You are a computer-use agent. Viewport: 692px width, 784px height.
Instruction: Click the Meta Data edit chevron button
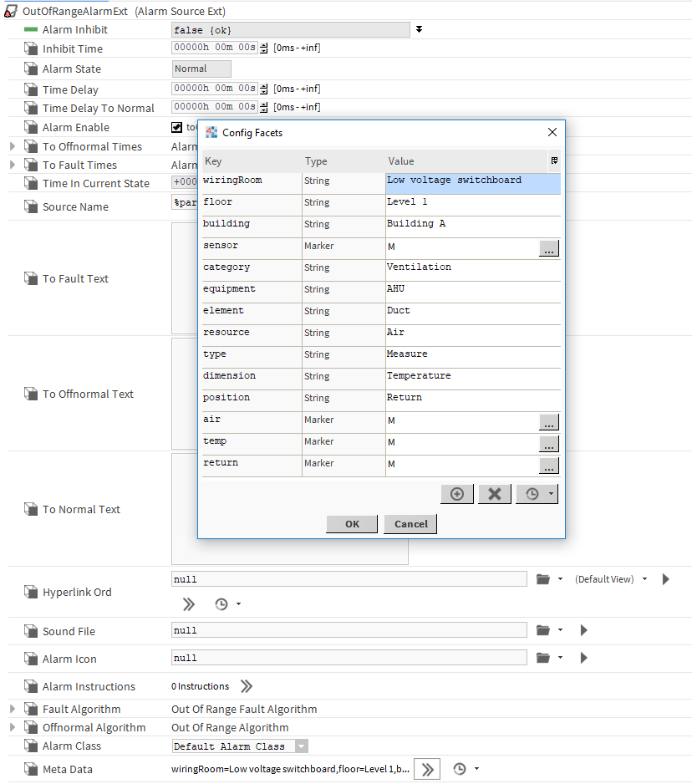pyautogui.click(x=426, y=769)
